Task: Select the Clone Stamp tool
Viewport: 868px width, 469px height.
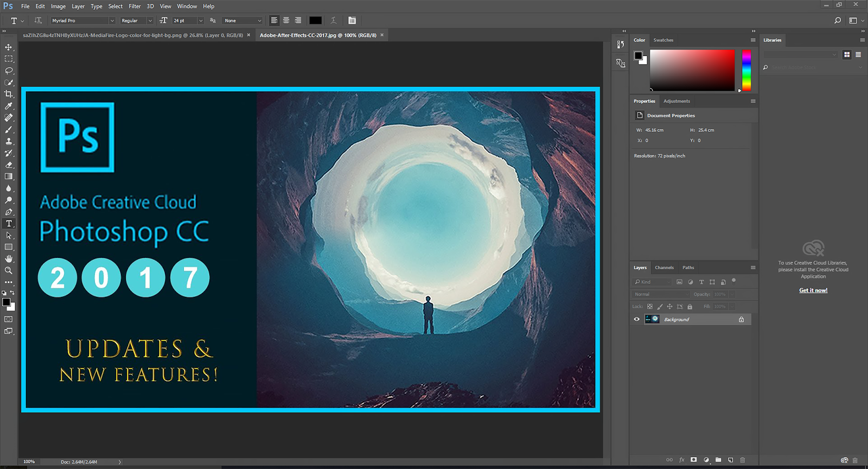Action: pyautogui.click(x=9, y=141)
